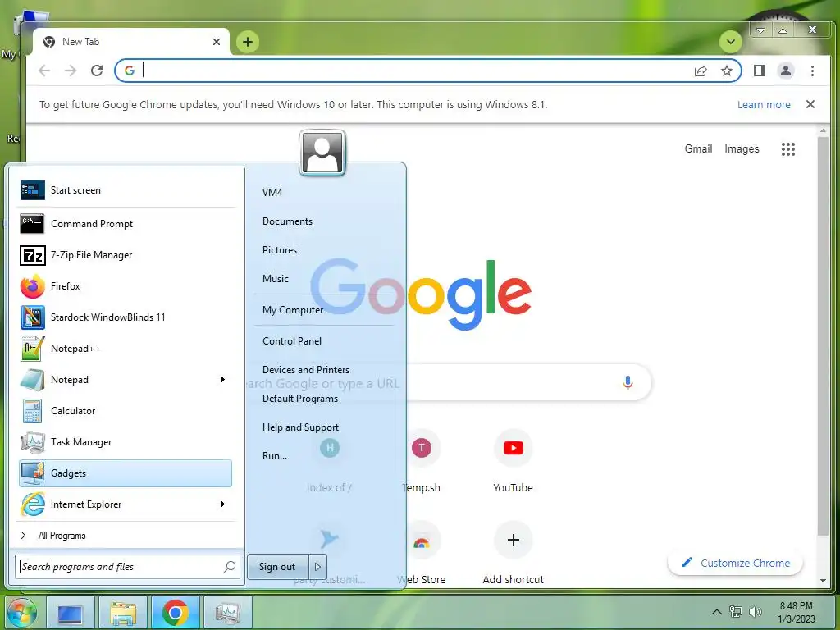Open Gmail link

698,149
